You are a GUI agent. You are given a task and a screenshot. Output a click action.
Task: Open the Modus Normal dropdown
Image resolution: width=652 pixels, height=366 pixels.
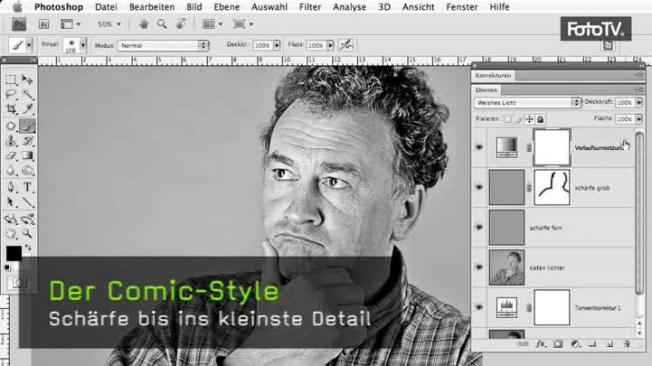point(163,45)
